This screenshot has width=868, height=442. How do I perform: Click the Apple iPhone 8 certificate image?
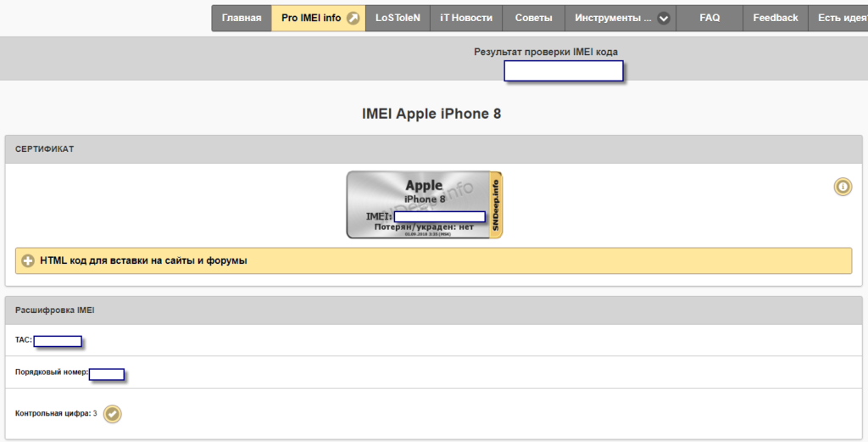pyautogui.click(x=418, y=204)
